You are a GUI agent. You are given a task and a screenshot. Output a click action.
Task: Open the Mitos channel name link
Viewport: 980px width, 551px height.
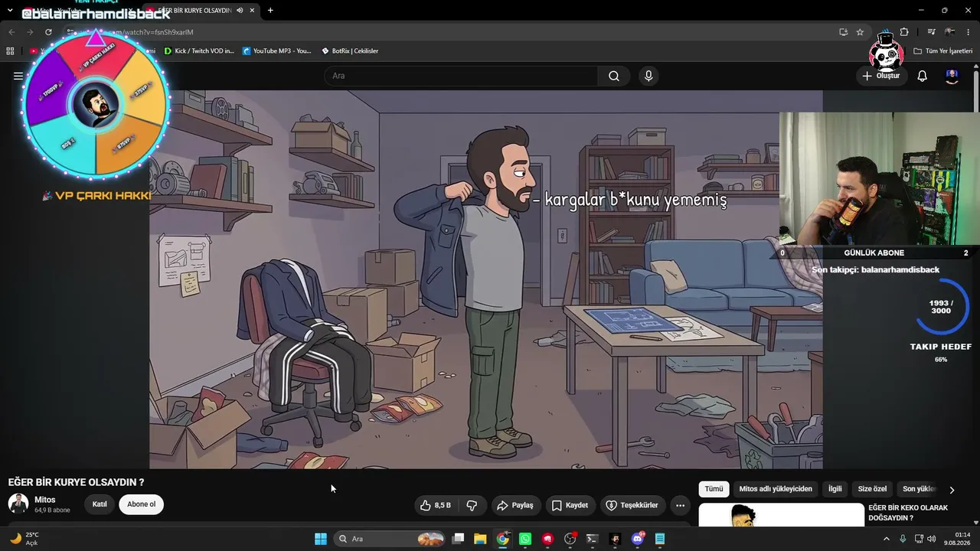click(x=45, y=500)
